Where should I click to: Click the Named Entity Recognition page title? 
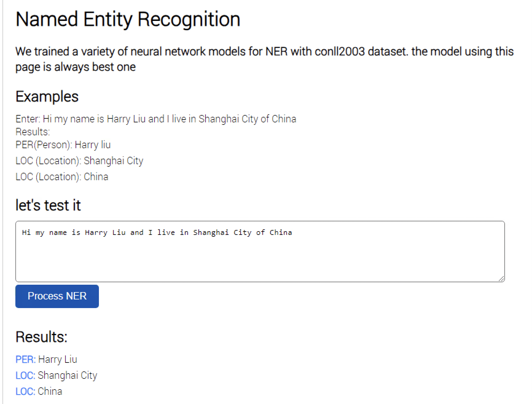[128, 19]
